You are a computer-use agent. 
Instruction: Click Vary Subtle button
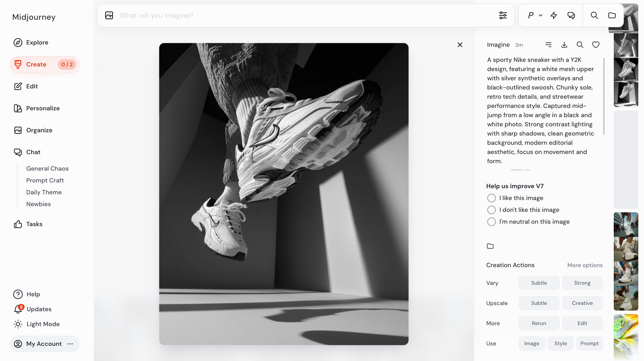coord(539,283)
